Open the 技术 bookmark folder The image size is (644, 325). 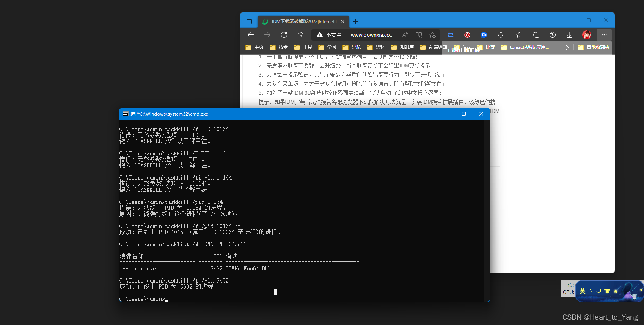279,47
